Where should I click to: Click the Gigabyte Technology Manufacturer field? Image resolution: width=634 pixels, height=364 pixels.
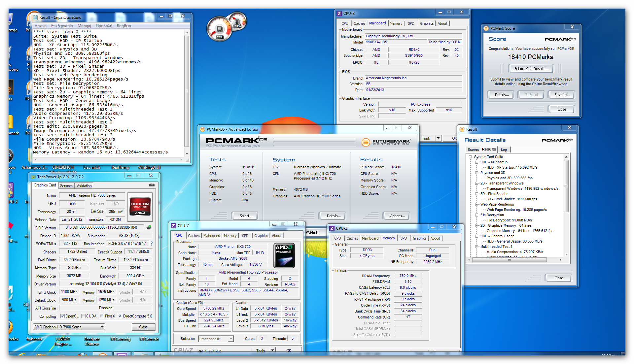pyautogui.click(x=413, y=36)
